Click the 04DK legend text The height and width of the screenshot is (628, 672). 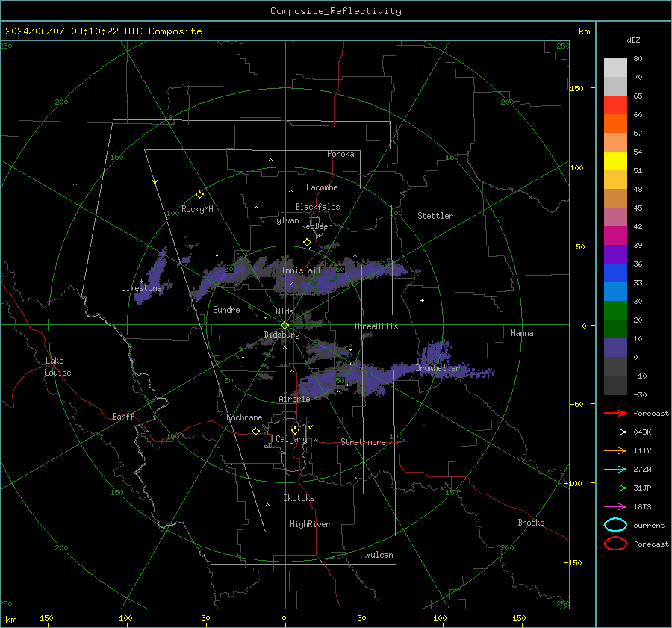pos(642,432)
